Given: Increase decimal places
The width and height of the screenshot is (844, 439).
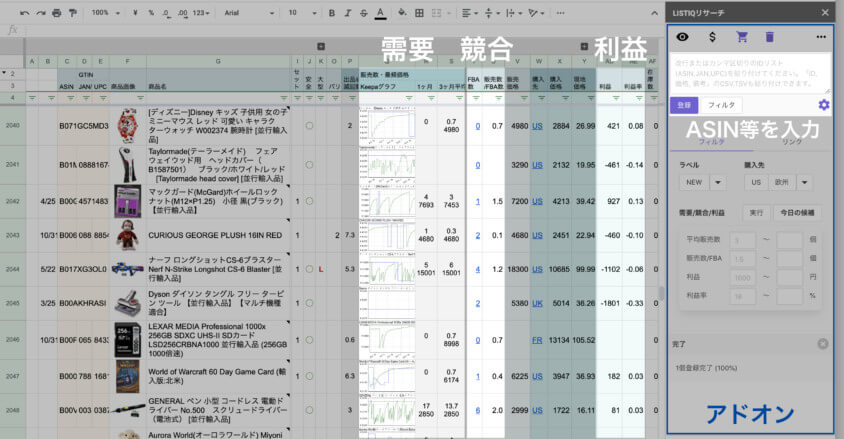Looking at the screenshot, I should [x=183, y=13].
